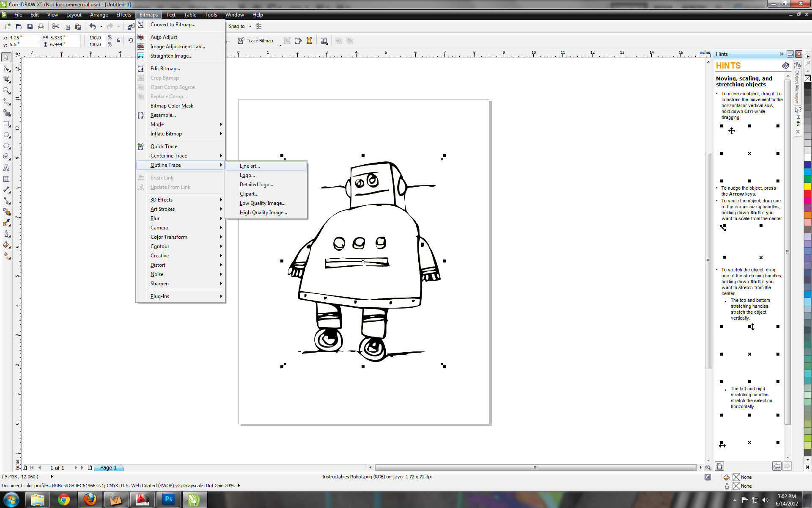Click the red color swatch in palette

tap(808, 193)
